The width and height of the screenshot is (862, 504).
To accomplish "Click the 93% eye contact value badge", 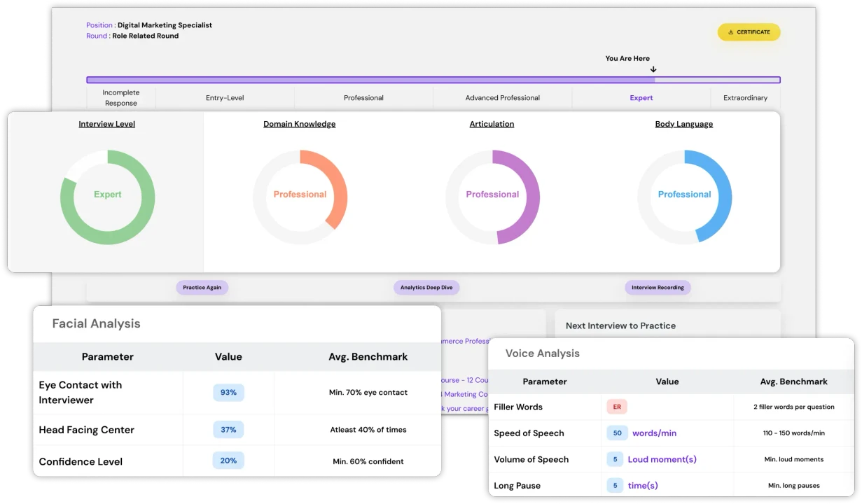I will tap(228, 393).
